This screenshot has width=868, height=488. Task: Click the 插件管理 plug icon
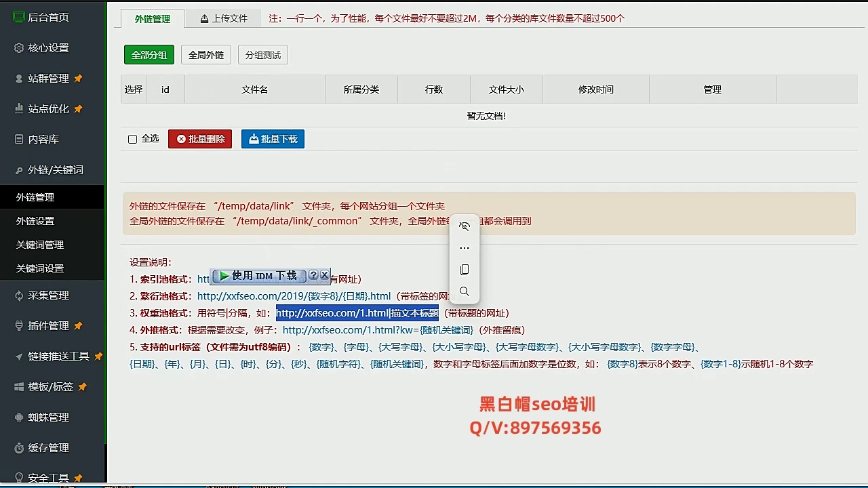coord(19,326)
